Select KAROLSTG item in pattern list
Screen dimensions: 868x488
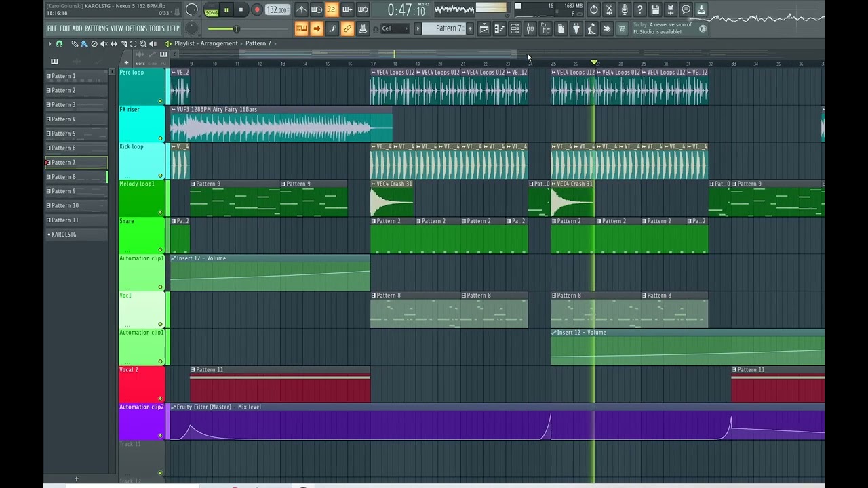(x=77, y=235)
